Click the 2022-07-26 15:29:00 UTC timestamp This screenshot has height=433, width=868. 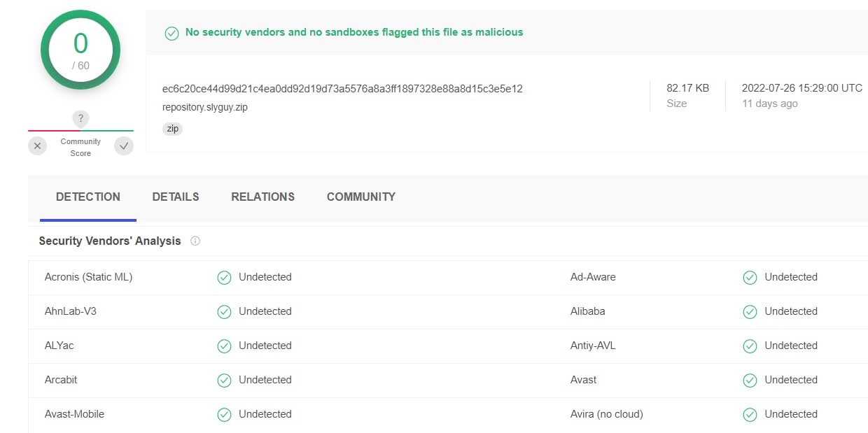click(x=802, y=88)
